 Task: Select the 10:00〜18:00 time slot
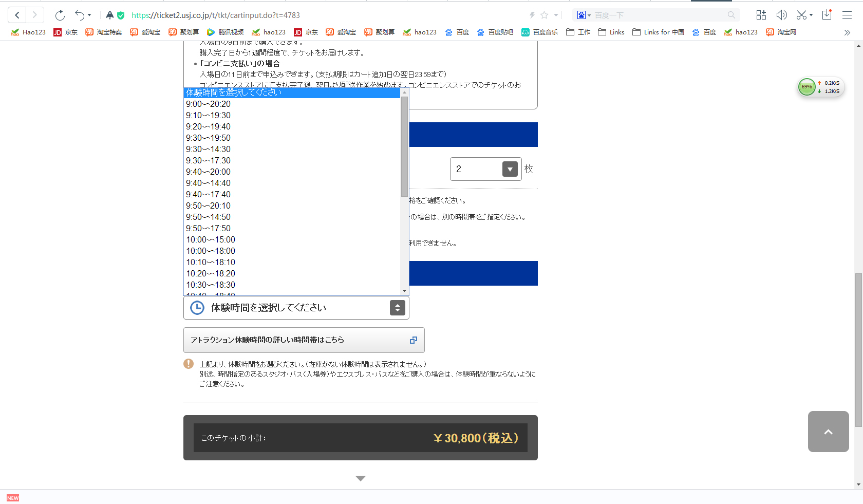click(x=292, y=251)
